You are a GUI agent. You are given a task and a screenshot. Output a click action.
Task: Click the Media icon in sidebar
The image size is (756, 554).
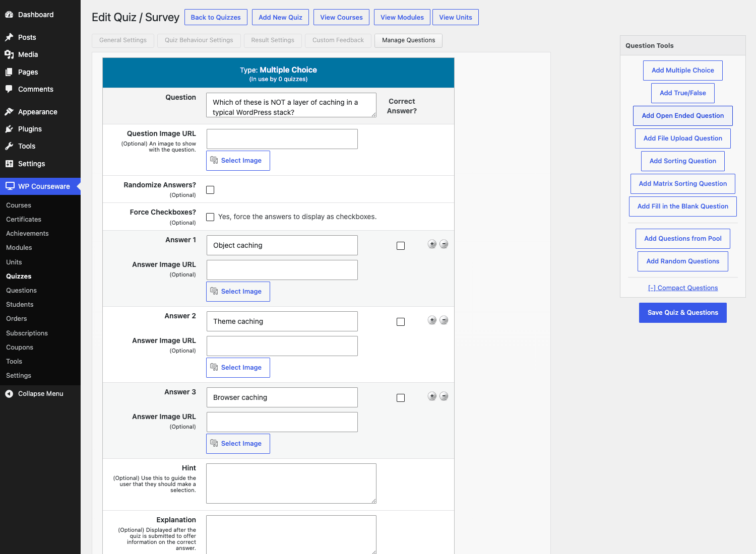(x=9, y=54)
